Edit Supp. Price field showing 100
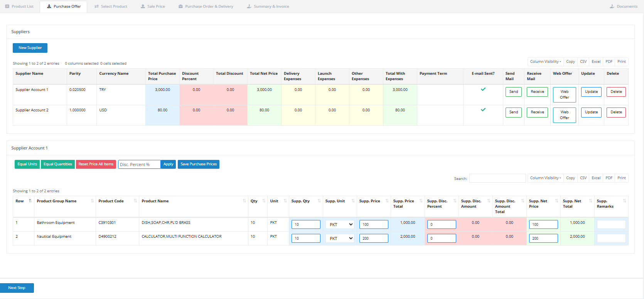Viewport: 644px width, 299px height. 374,225
